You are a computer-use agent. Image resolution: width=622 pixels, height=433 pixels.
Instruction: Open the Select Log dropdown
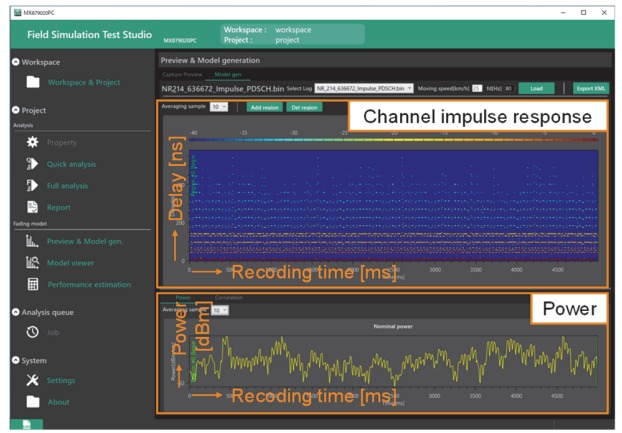(x=363, y=89)
